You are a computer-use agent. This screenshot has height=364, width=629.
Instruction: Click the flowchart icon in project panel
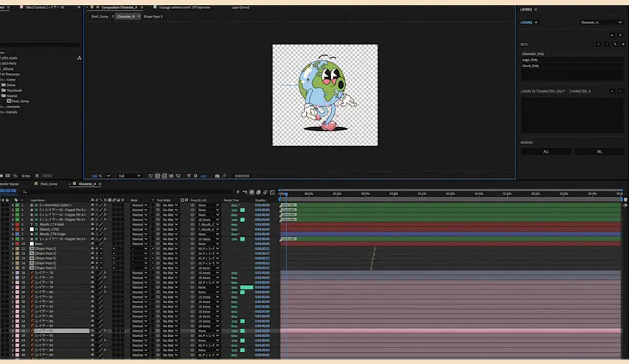coord(80,58)
